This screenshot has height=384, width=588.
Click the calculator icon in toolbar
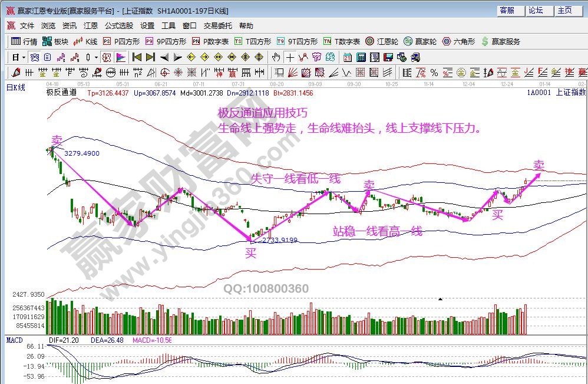(361, 57)
